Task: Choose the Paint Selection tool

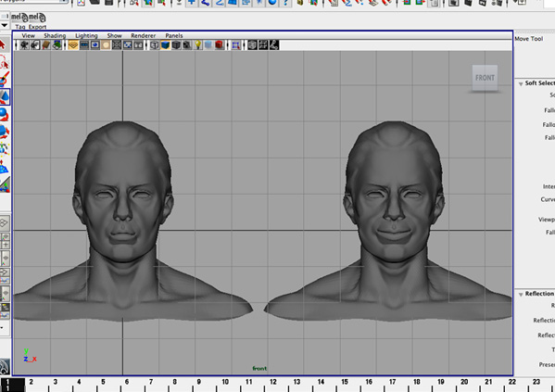Action: pos(4,80)
